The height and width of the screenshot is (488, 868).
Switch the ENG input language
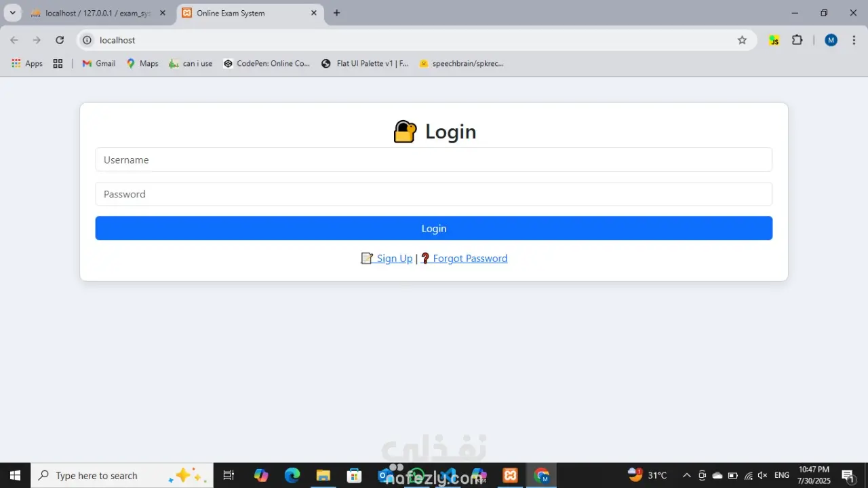point(781,475)
